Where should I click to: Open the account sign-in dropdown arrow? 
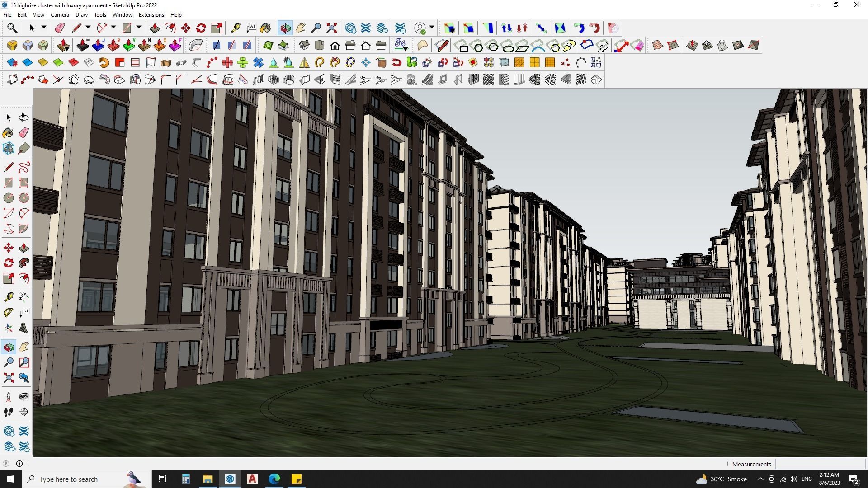pyautogui.click(x=432, y=28)
